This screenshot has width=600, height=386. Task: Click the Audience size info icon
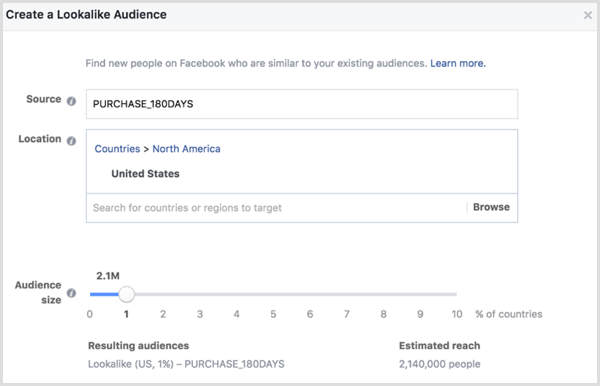(71, 293)
